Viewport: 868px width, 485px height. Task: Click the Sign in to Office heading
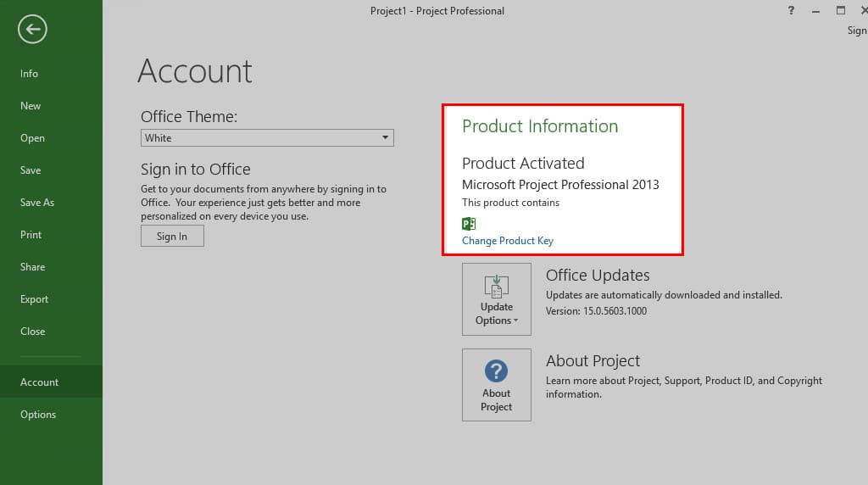(196, 169)
